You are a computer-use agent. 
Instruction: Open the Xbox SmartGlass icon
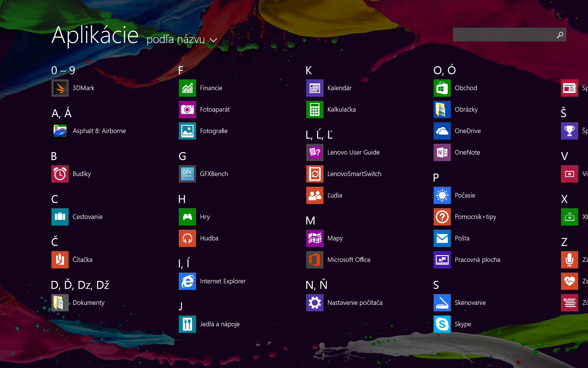pos(570,217)
